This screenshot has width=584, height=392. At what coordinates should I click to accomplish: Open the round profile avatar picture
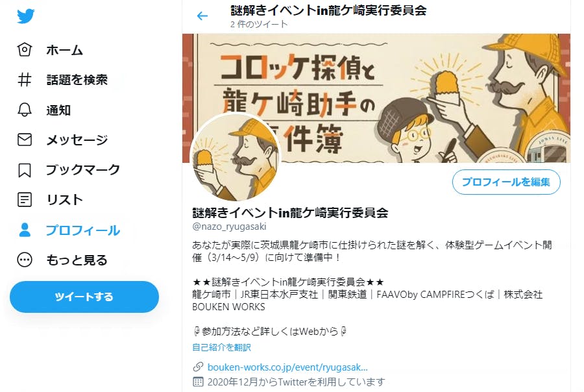[x=235, y=157]
